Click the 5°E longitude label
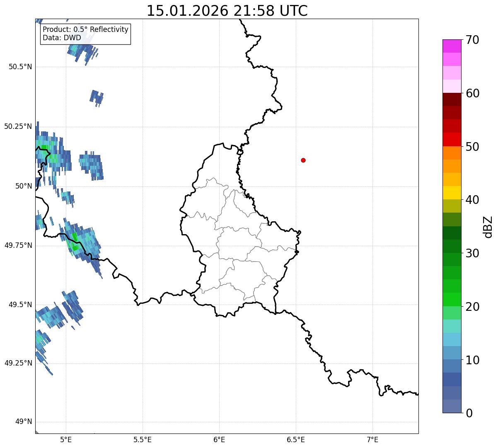The height and width of the screenshot is (448, 498). pos(66,439)
